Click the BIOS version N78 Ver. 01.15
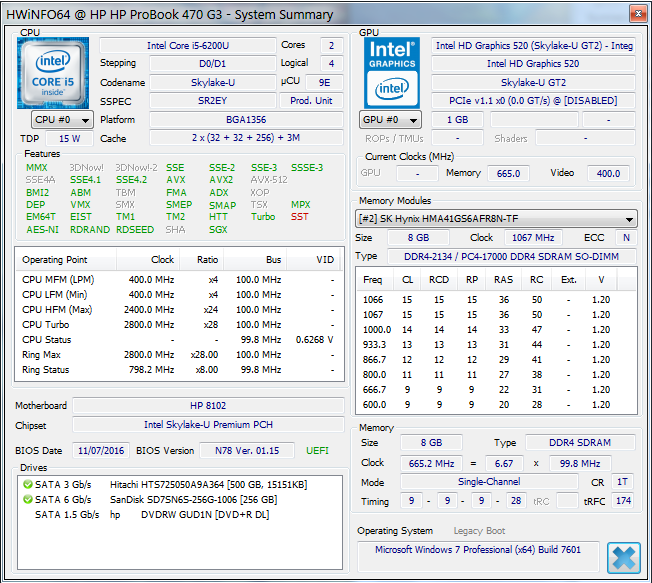Image resolution: width=652 pixels, height=583 pixels. 247,450
